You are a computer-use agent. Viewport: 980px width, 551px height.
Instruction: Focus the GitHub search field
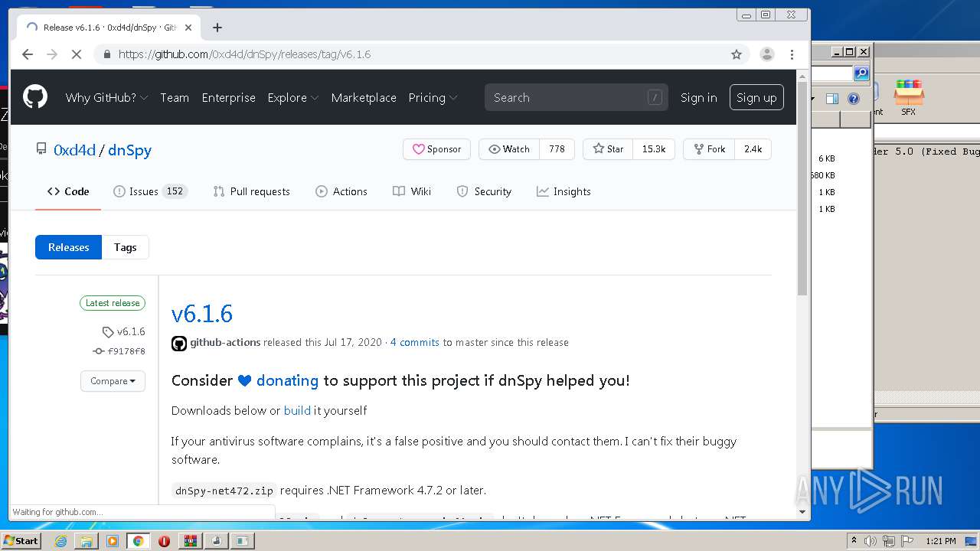(576, 97)
